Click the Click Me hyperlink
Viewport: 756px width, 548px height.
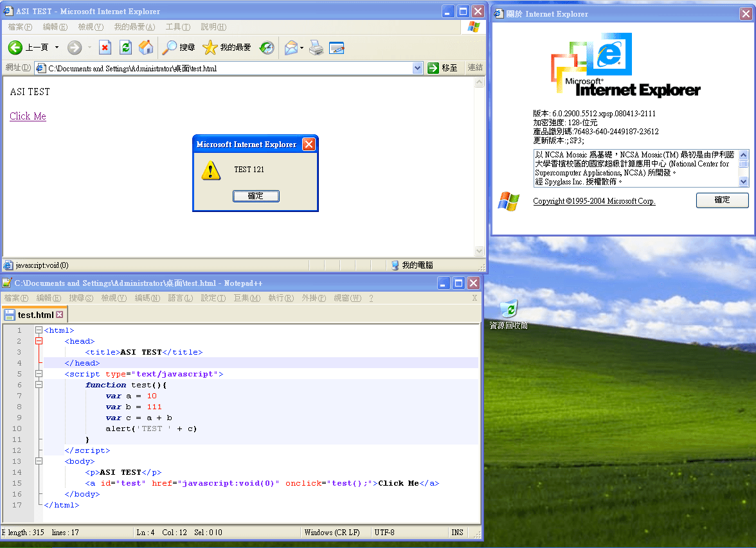tap(28, 116)
